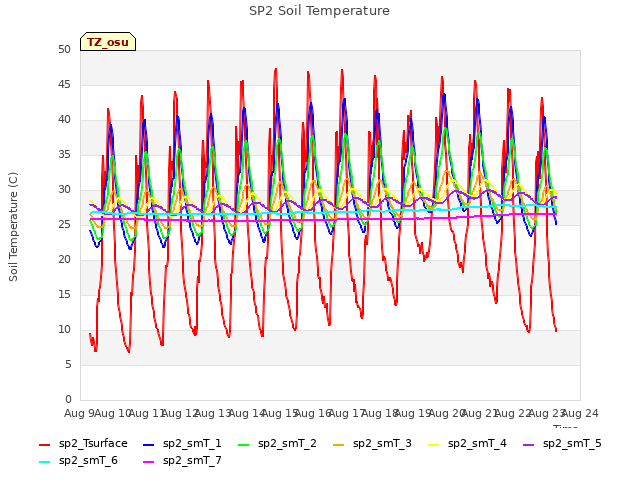
Task: Click the 30 y-axis tick label
Action: pyautogui.click(x=64, y=189)
